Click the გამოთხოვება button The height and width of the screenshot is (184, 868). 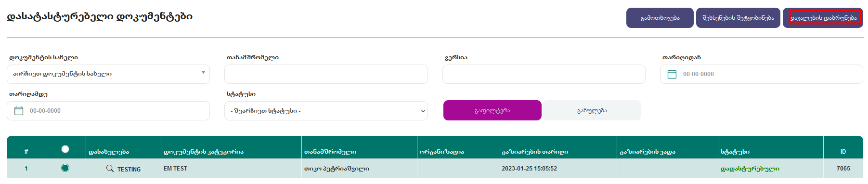(x=660, y=18)
